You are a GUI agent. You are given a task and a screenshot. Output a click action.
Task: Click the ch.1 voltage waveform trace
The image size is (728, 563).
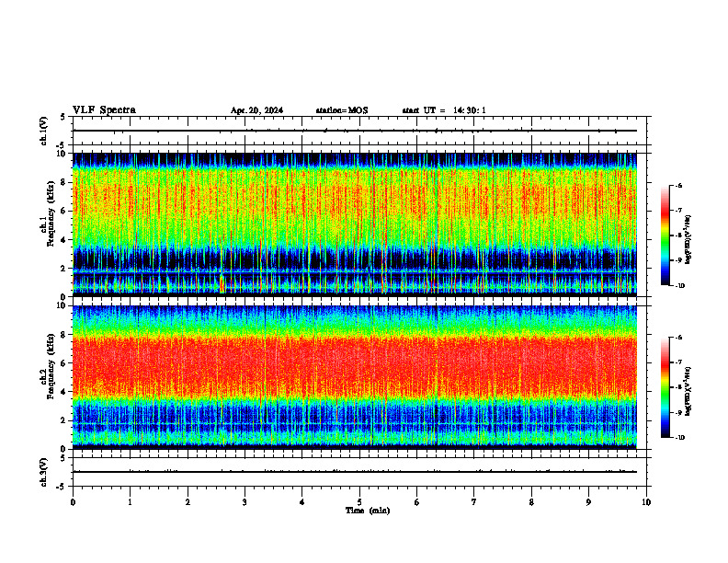355,131
